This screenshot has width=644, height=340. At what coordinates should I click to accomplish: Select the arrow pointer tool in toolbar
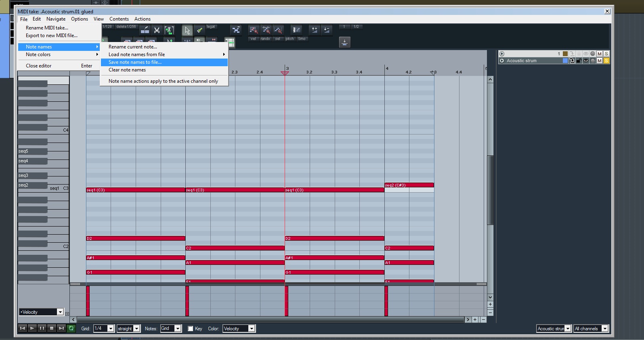click(187, 30)
